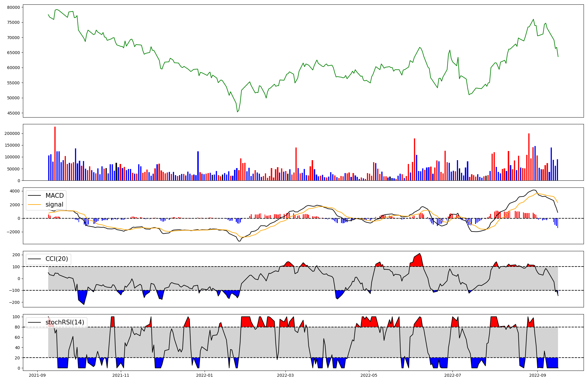Click the 2022-05 x-axis date label
The height and width of the screenshot is (382, 588).
pos(369,375)
